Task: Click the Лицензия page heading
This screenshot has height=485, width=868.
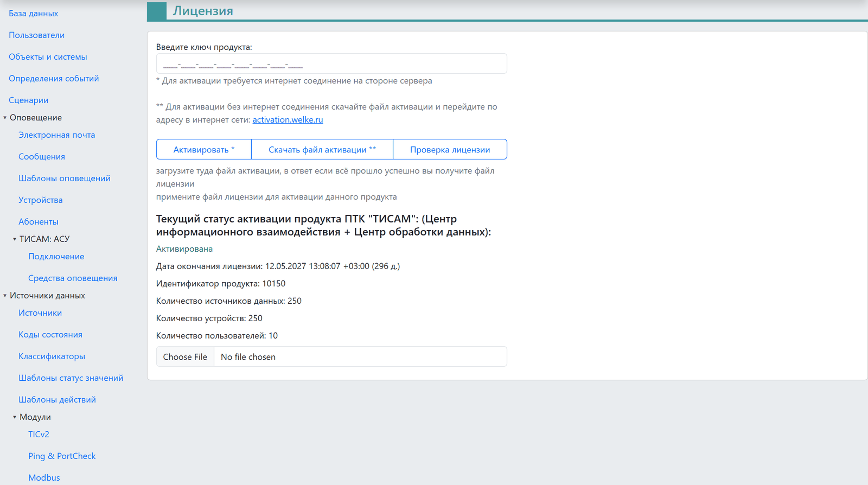Action: click(203, 11)
